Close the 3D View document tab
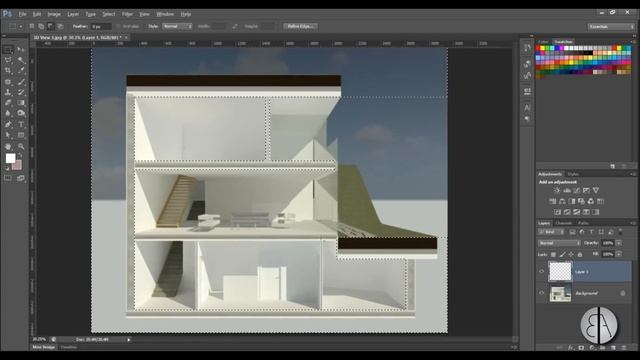640x360 pixels. (126, 38)
